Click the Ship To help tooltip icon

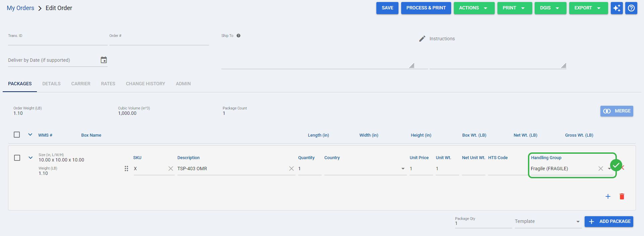point(238,36)
